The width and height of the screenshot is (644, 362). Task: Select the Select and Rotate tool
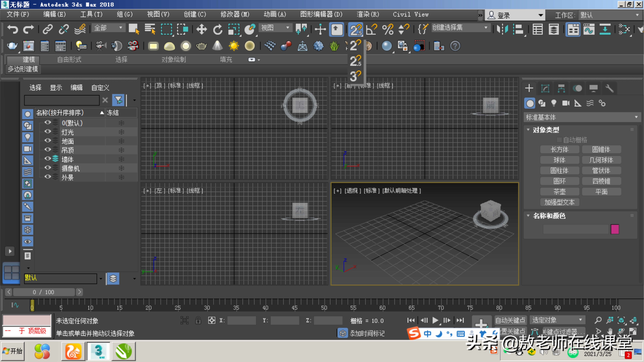217,29
